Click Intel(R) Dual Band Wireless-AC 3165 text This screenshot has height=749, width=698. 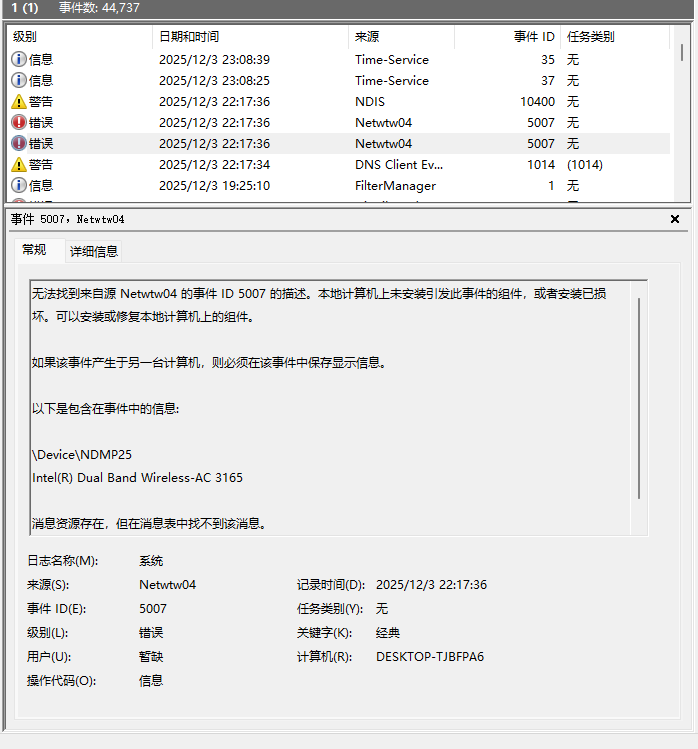coord(137,478)
